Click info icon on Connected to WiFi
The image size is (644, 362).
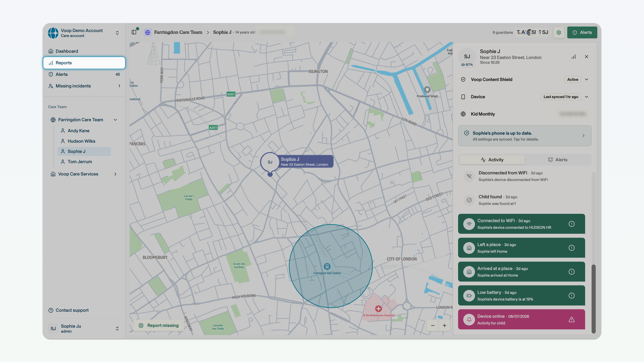[572, 224]
